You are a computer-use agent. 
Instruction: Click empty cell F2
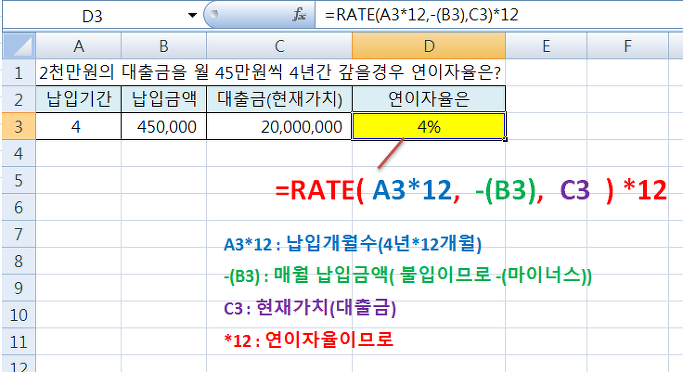pyautogui.click(x=628, y=99)
